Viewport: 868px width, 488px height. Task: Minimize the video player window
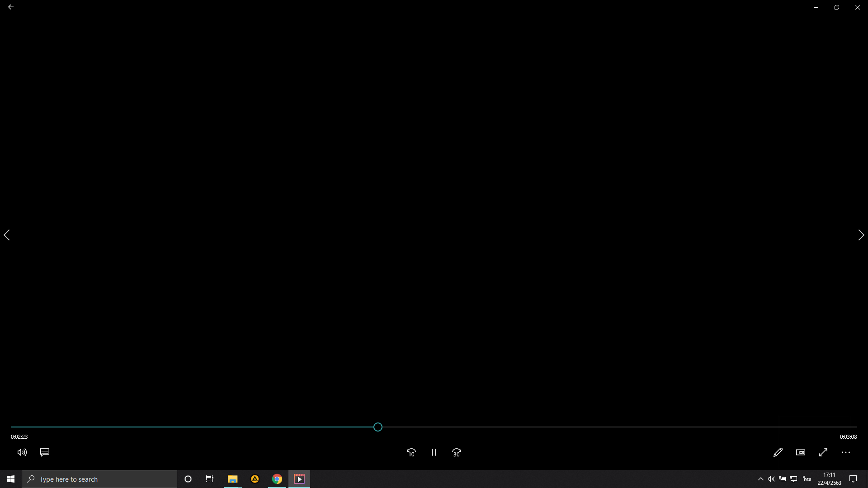816,7
